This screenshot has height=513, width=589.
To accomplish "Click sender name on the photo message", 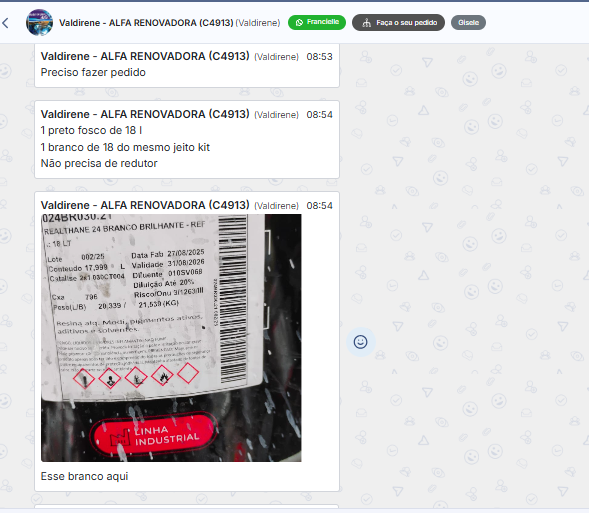I will (145, 205).
